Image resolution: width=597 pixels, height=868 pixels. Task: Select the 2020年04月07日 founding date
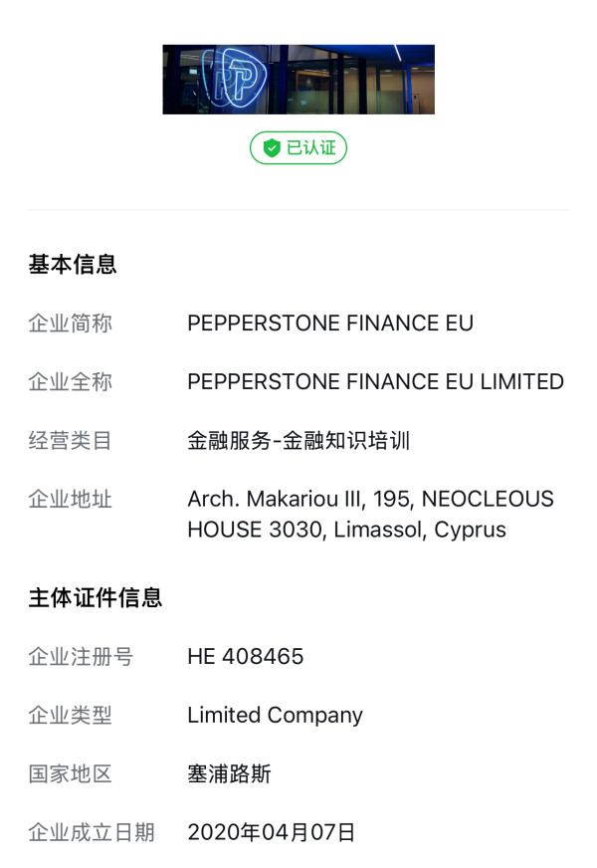pyautogui.click(x=271, y=833)
